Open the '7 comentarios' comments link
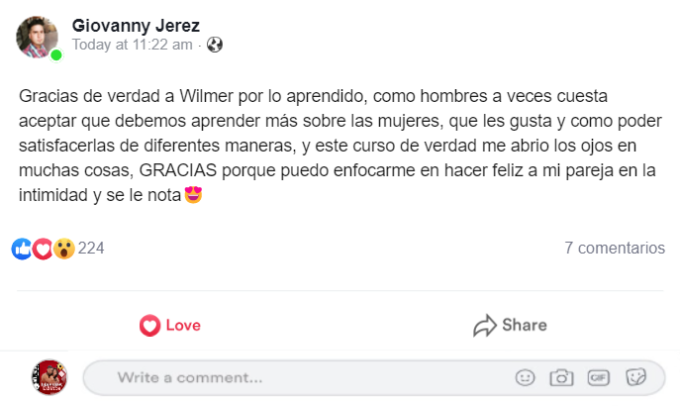The height and width of the screenshot is (410, 680). pyautogui.click(x=614, y=248)
